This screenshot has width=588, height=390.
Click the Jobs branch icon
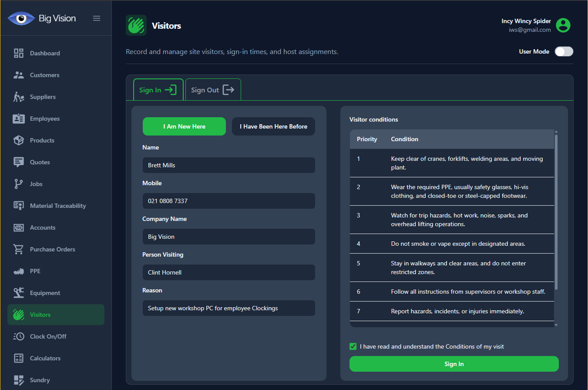tap(19, 184)
